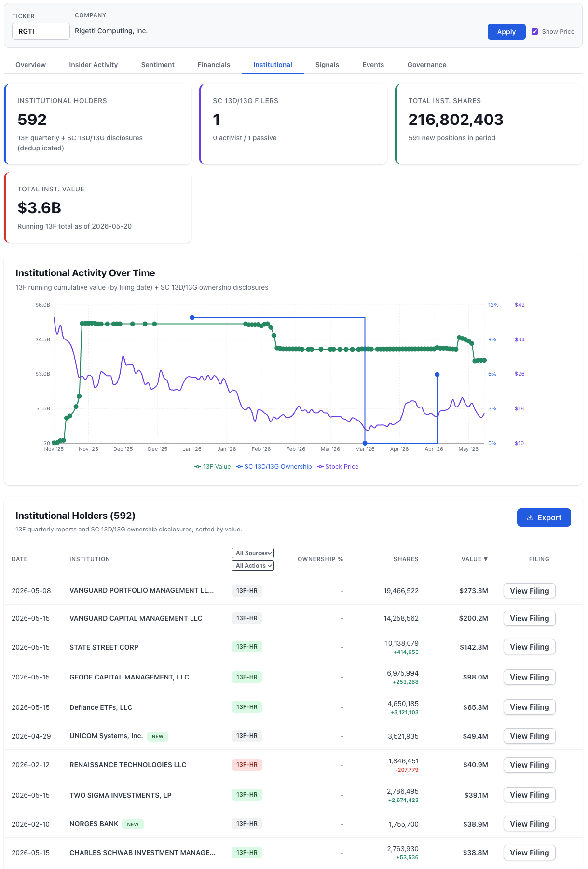588x869 pixels.
Task: Export the institutional holders list
Action: (544, 517)
